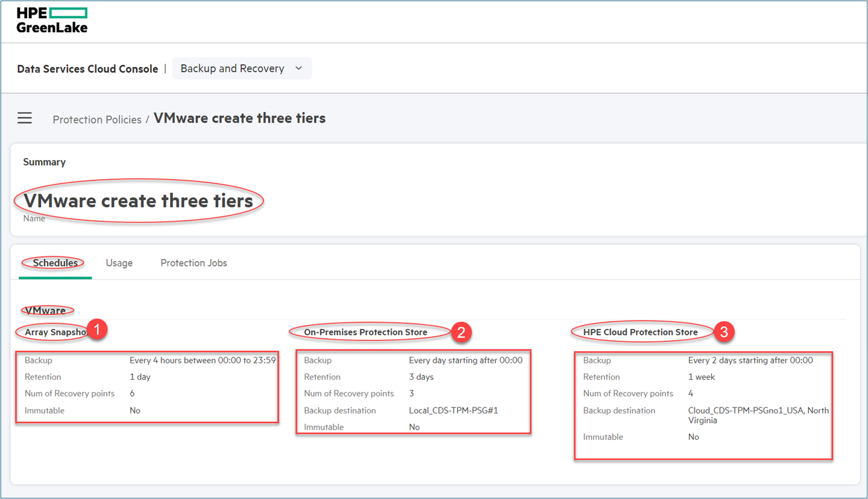The width and height of the screenshot is (868, 499).
Task: Click the HPE GreenLake logo
Action: (x=52, y=20)
